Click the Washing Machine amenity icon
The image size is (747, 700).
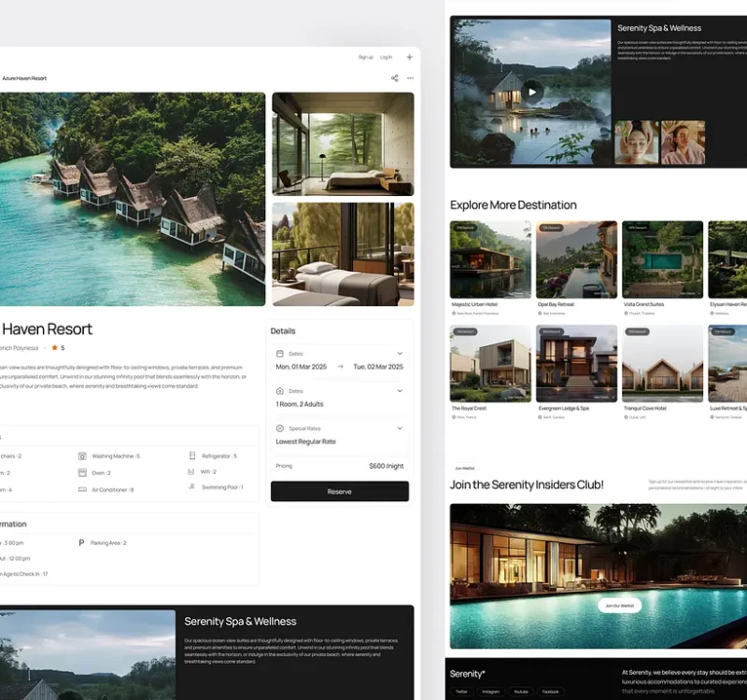pyautogui.click(x=82, y=456)
